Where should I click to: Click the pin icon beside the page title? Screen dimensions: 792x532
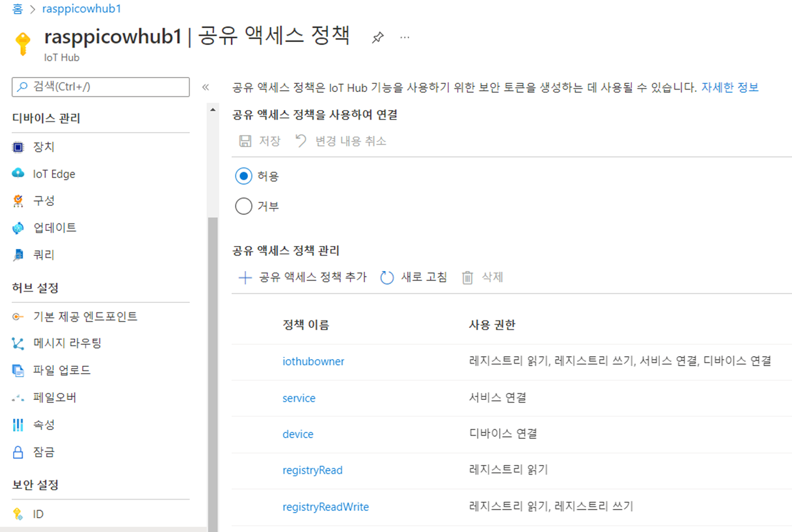(378, 38)
